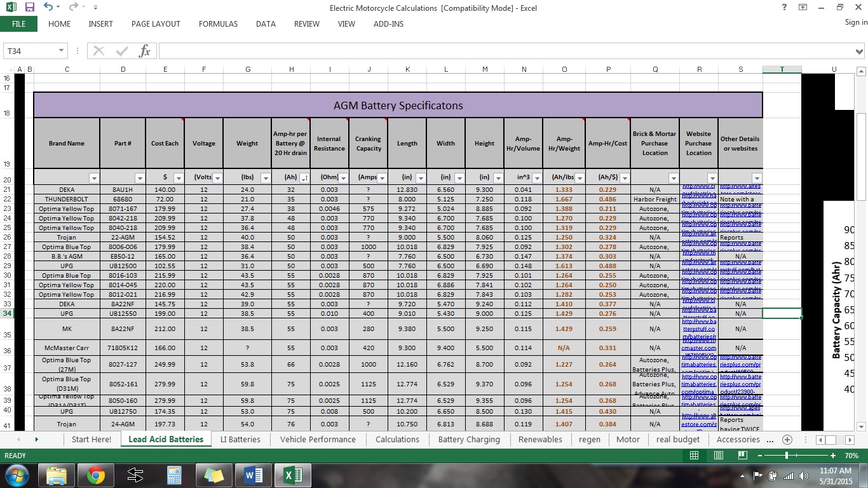Open the DATA ribbon tab
Viewport: 868px width, 488px height.
[x=266, y=24]
